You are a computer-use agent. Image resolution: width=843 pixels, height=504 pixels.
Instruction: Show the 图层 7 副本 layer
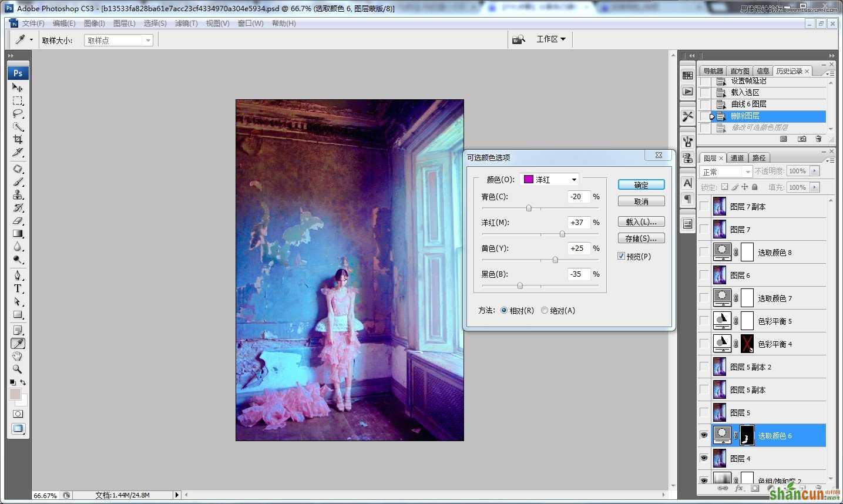click(704, 206)
